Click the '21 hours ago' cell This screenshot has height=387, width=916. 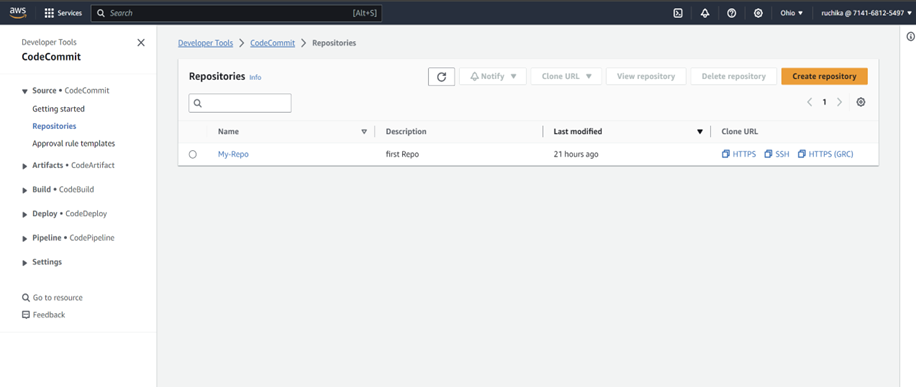(x=576, y=154)
